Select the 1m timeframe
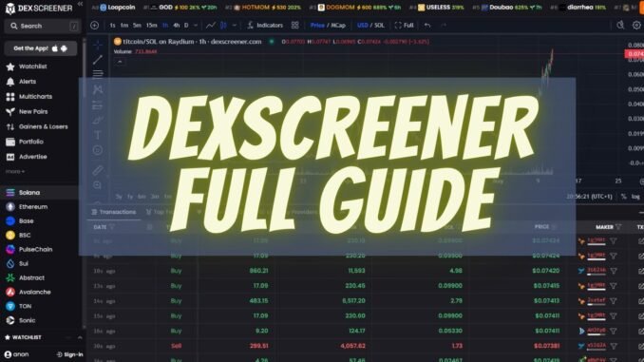The width and height of the screenshot is (644, 362). (124, 26)
